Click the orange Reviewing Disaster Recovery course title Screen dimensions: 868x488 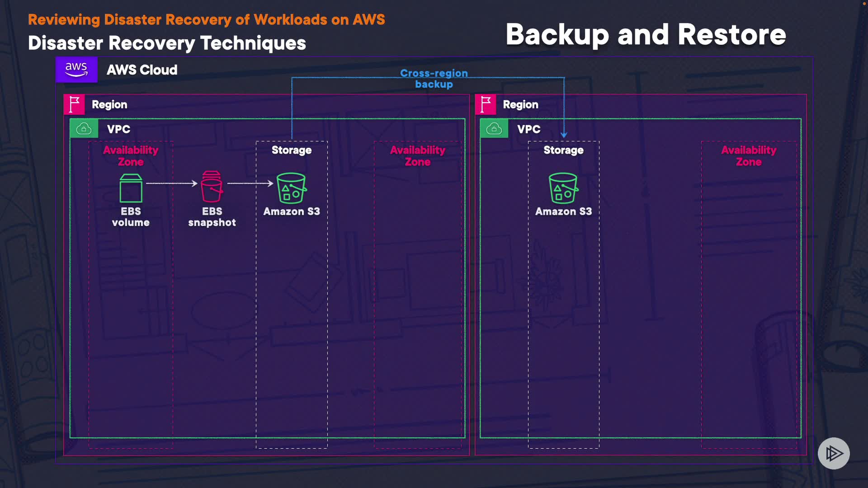click(x=206, y=19)
